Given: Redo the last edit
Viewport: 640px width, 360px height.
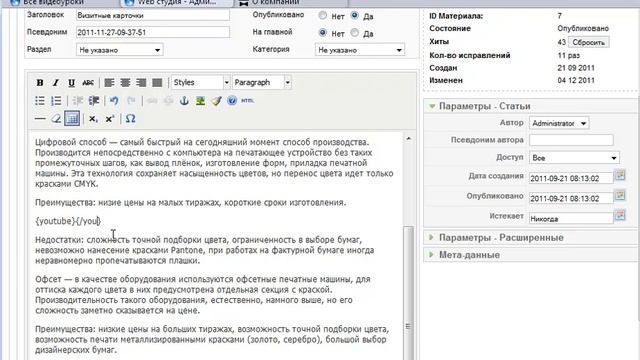Looking at the screenshot, I should tap(131, 100).
